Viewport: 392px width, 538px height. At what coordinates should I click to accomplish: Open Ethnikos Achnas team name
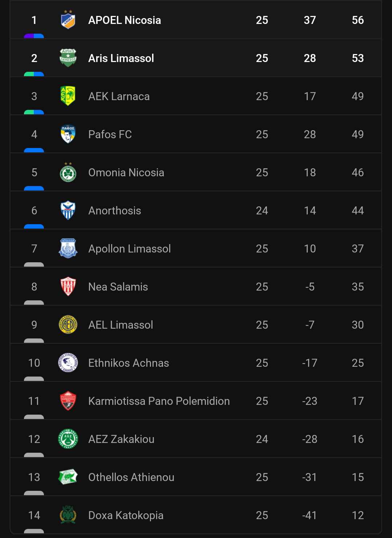[x=128, y=363]
